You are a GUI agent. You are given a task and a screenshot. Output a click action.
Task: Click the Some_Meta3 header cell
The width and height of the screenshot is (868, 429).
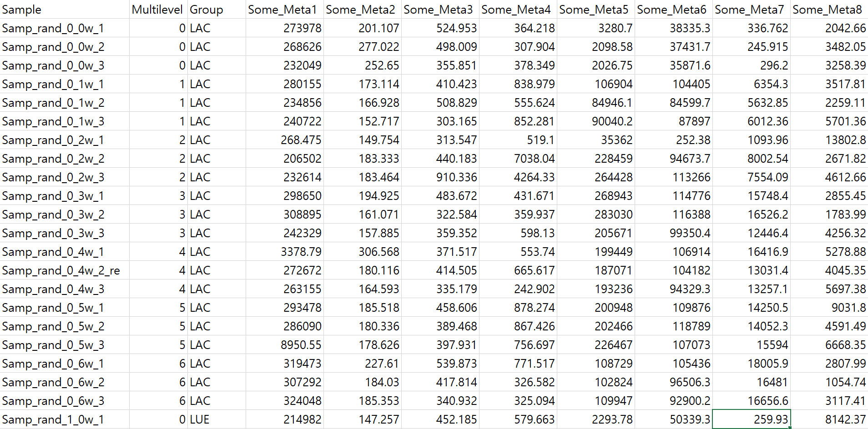click(x=440, y=10)
